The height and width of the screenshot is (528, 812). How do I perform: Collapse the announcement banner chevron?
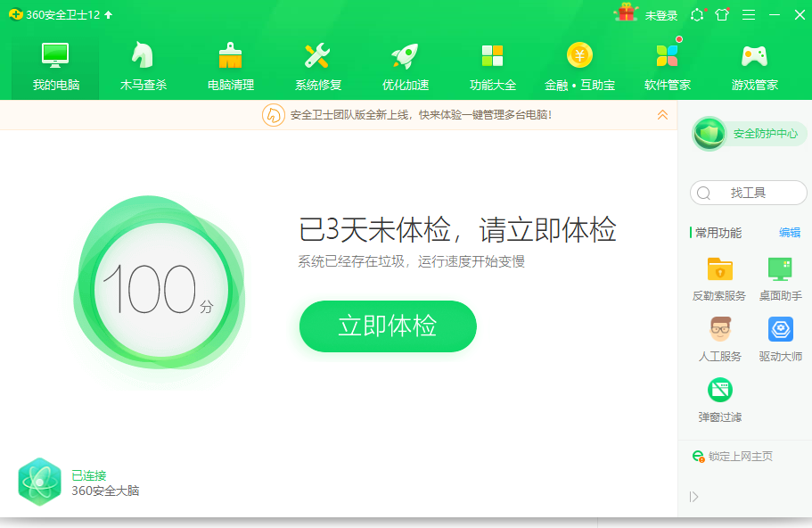(662, 115)
